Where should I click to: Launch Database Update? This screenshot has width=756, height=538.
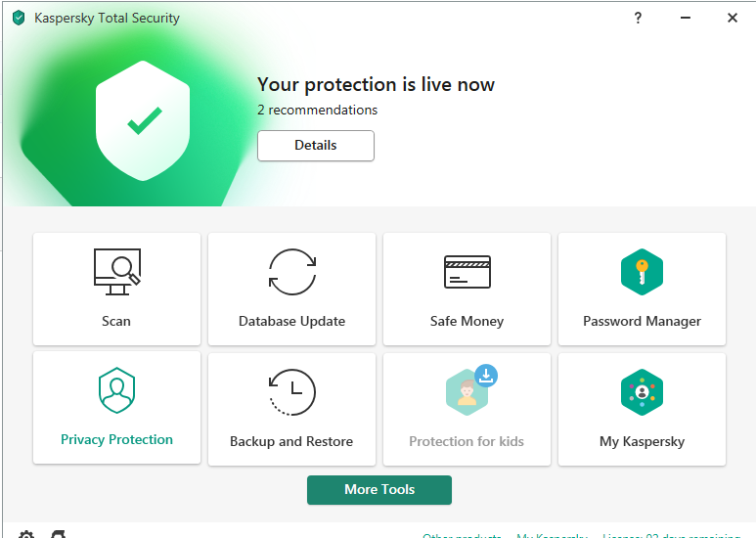[x=291, y=289]
